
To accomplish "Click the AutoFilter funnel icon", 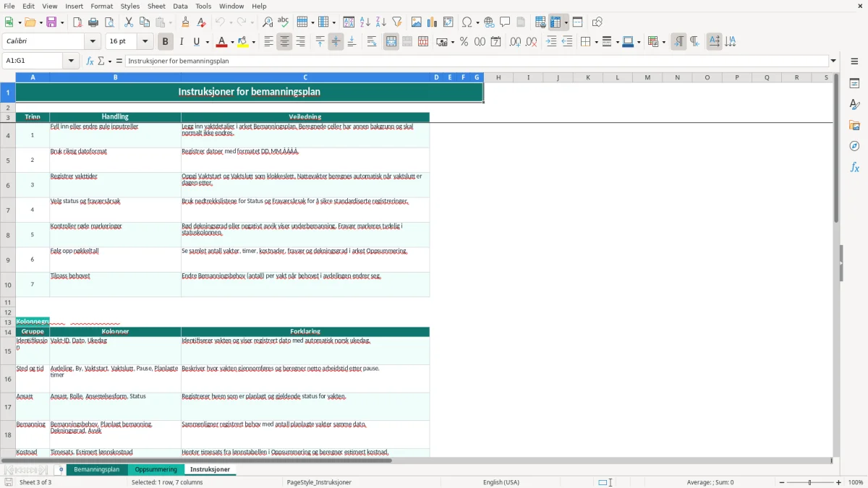I will pos(397,22).
